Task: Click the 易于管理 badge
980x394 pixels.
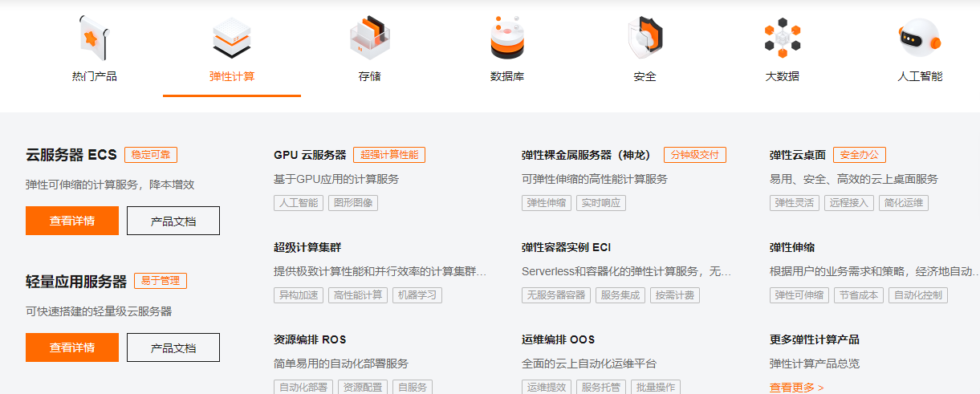Action: pos(161,281)
